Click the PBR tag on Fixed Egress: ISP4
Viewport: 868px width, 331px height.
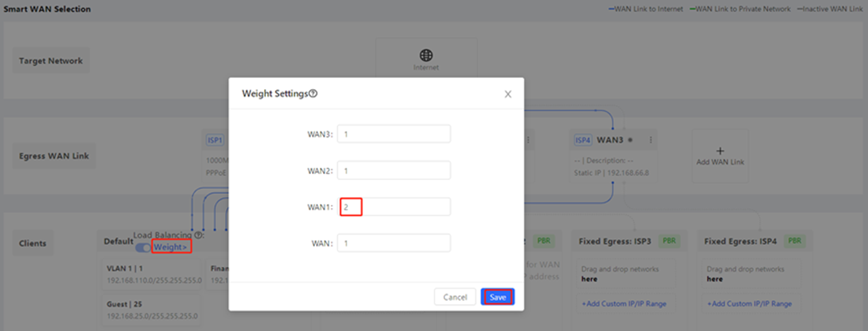pos(795,241)
